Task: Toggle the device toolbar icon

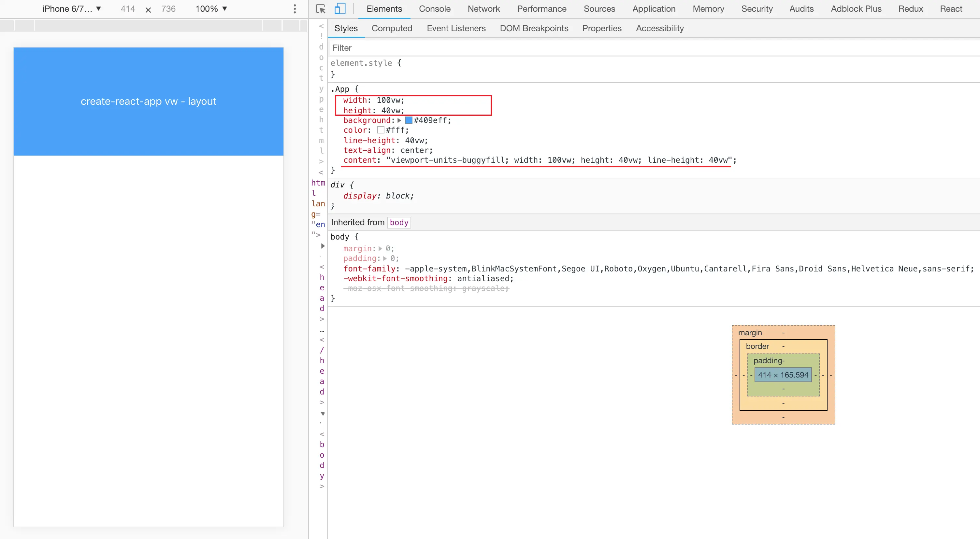Action: (x=340, y=9)
